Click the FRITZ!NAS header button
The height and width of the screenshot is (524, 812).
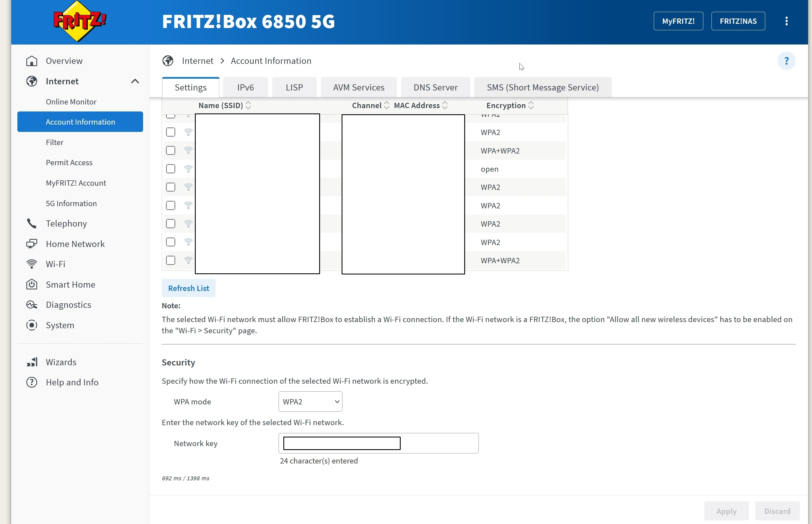pos(738,21)
